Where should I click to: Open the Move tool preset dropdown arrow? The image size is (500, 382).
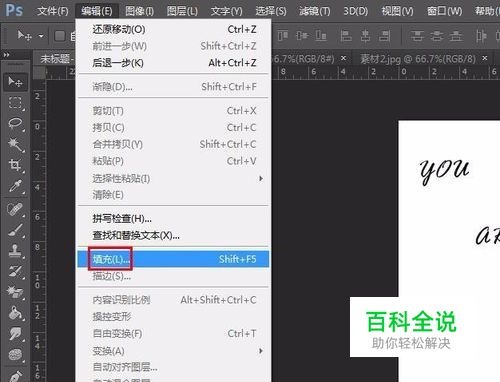tap(41, 36)
